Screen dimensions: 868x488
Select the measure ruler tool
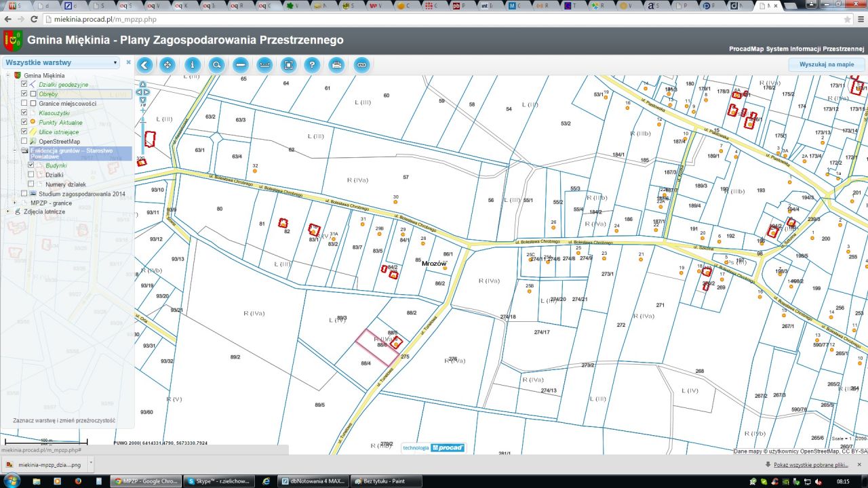pos(264,65)
